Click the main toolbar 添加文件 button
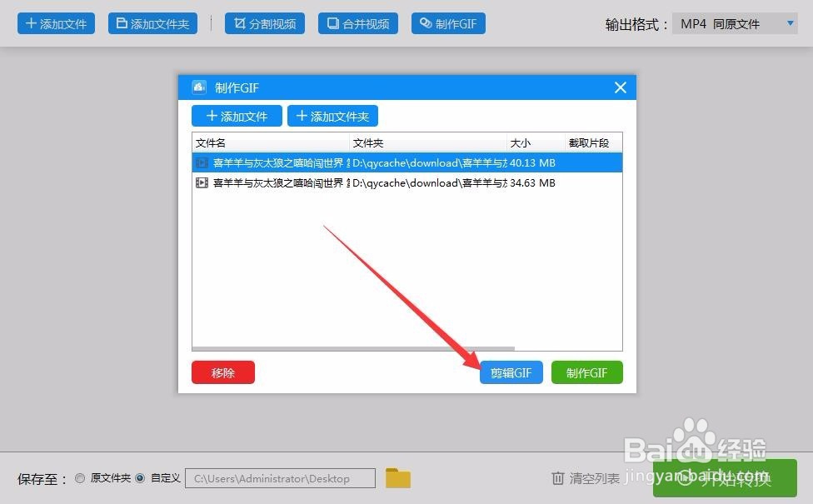813x504 pixels. [x=56, y=24]
